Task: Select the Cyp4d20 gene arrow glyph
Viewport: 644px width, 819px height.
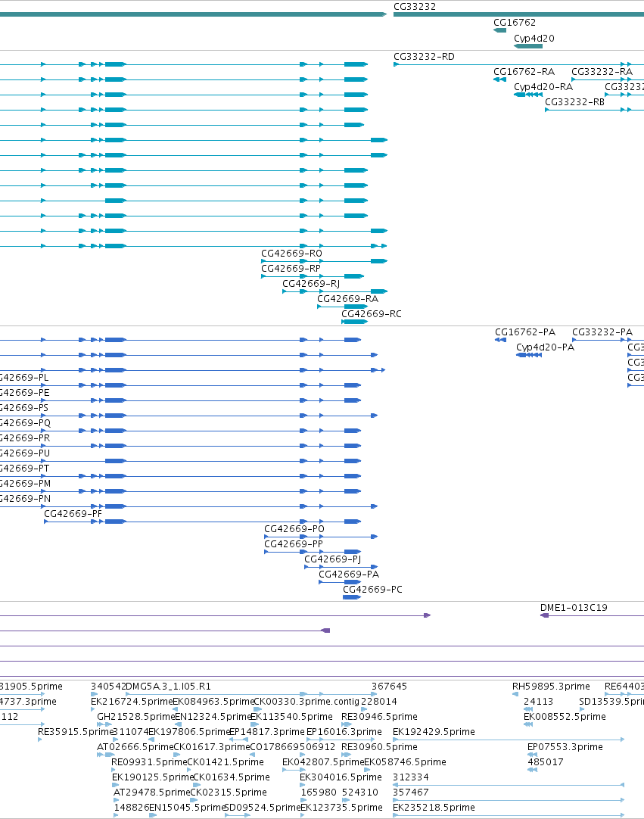Action: point(528,46)
